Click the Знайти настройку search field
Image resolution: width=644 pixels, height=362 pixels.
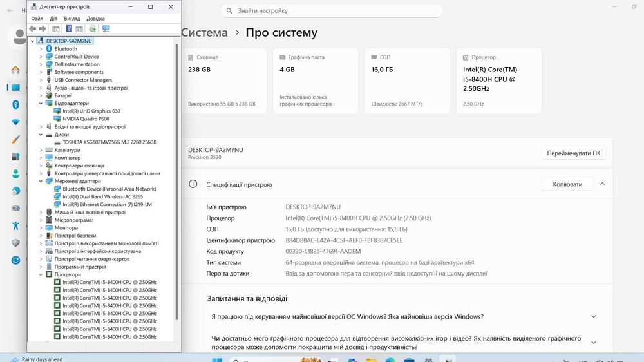coord(332,11)
